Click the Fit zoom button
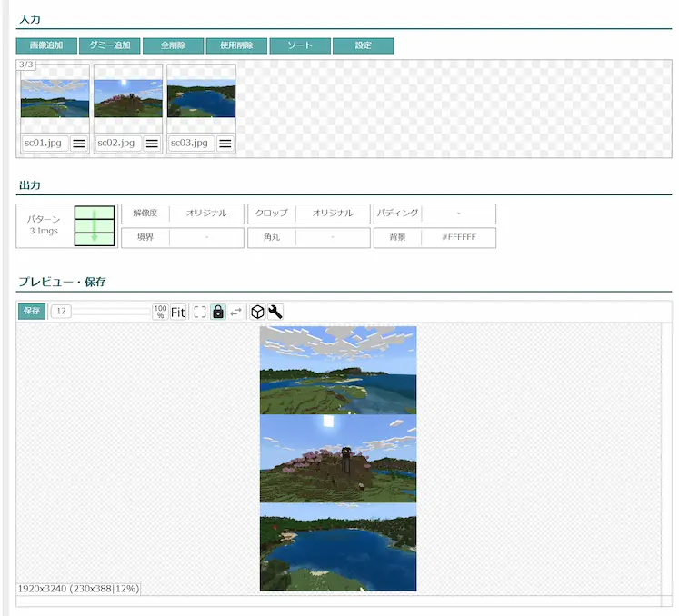Viewport: 679px width, 616px height. tap(178, 312)
